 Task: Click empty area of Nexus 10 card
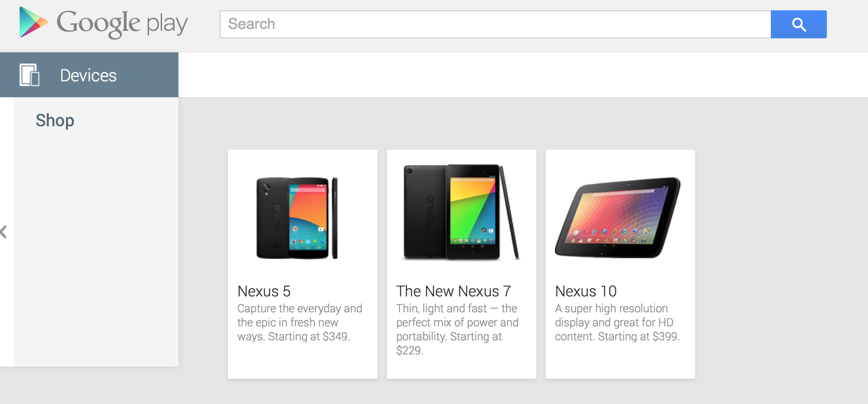tap(620, 362)
